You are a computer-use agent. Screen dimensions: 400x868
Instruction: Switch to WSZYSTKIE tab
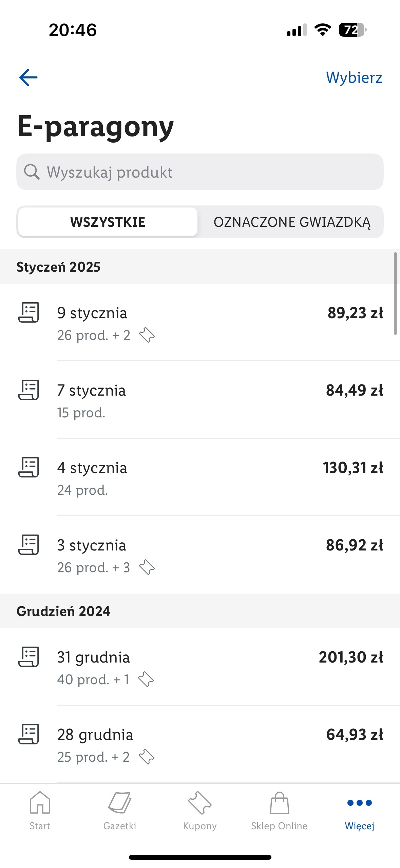[x=108, y=222]
